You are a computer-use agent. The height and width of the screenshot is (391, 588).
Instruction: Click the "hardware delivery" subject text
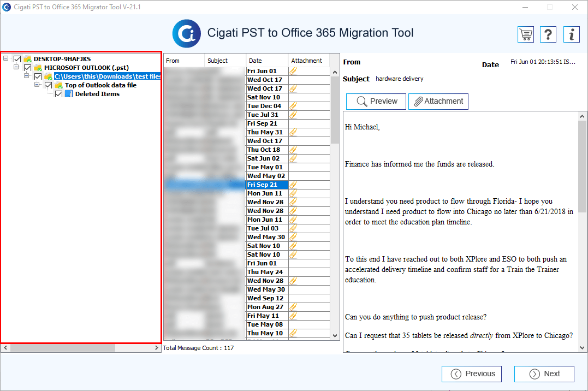pyautogui.click(x=400, y=79)
